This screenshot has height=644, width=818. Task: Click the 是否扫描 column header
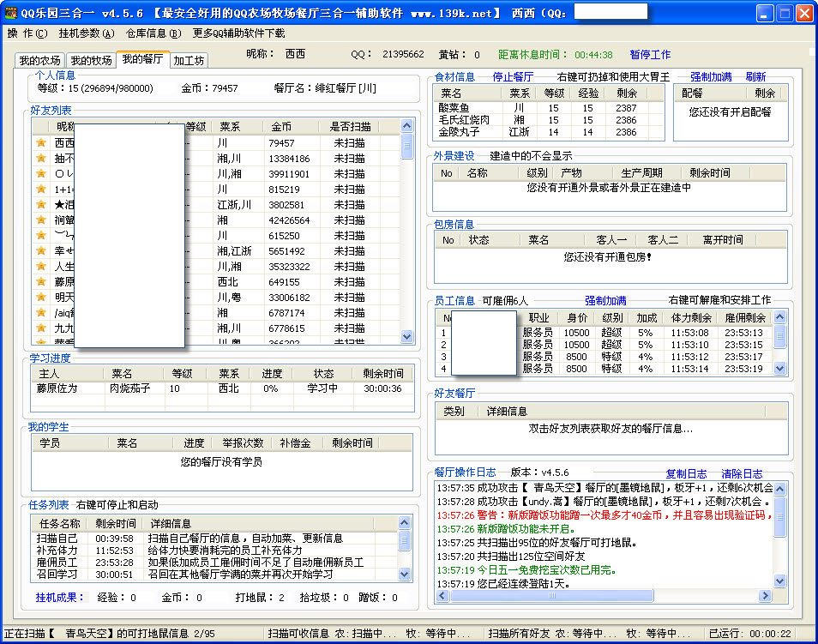click(x=349, y=127)
